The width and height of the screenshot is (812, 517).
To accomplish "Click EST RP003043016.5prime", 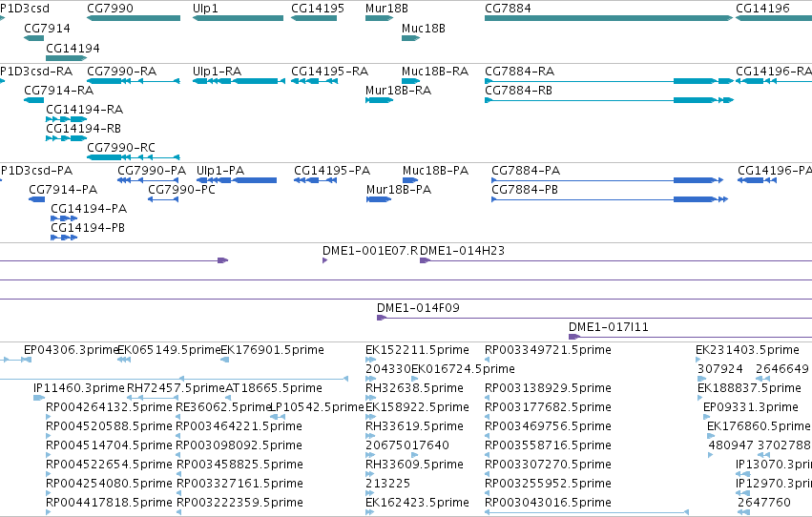I will tap(548, 503).
